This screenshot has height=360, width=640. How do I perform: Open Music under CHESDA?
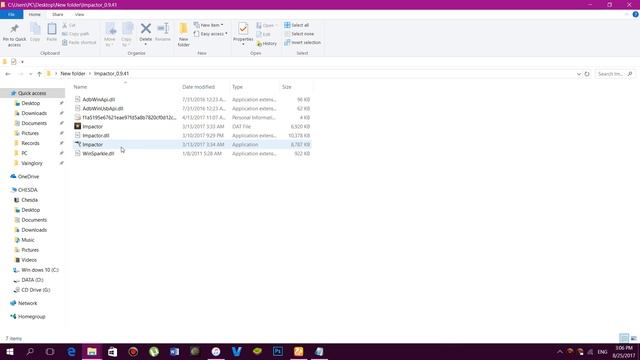[28, 240]
